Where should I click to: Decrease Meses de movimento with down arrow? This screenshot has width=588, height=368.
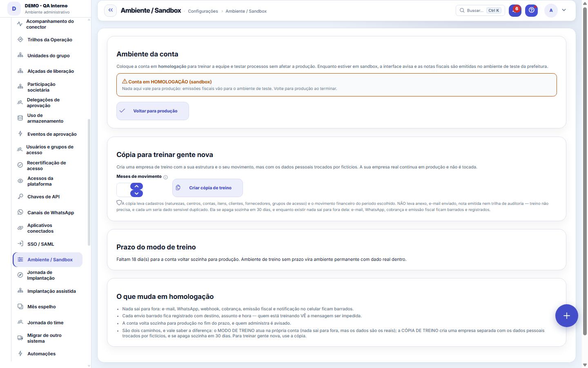click(136, 193)
